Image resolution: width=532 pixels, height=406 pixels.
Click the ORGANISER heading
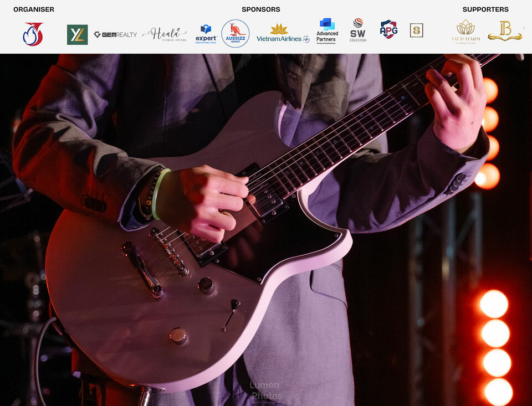tap(34, 9)
